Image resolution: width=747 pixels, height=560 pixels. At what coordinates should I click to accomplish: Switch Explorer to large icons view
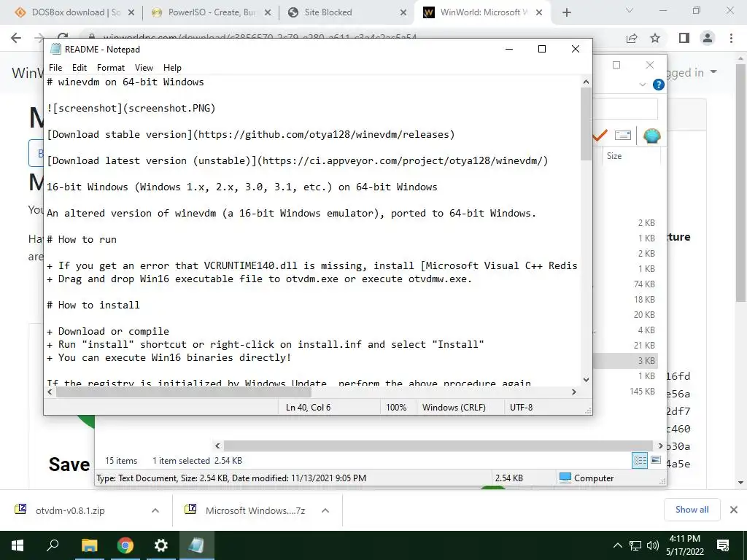tap(656, 460)
